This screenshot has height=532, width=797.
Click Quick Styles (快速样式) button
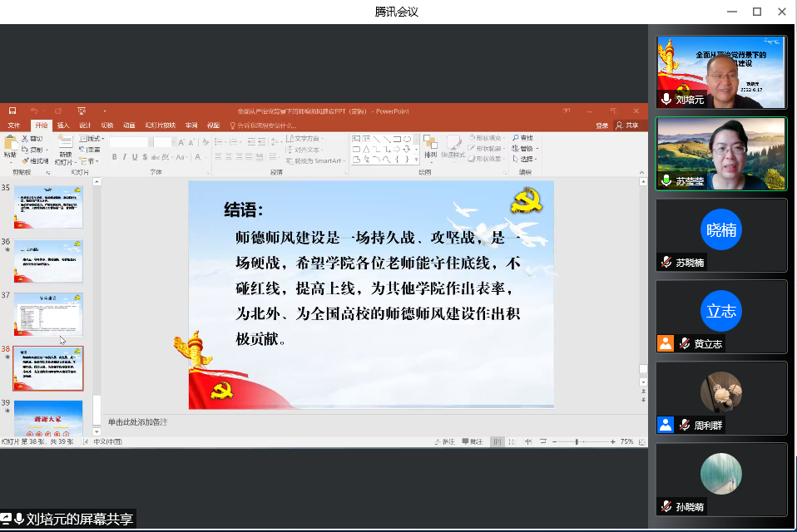pos(453,146)
